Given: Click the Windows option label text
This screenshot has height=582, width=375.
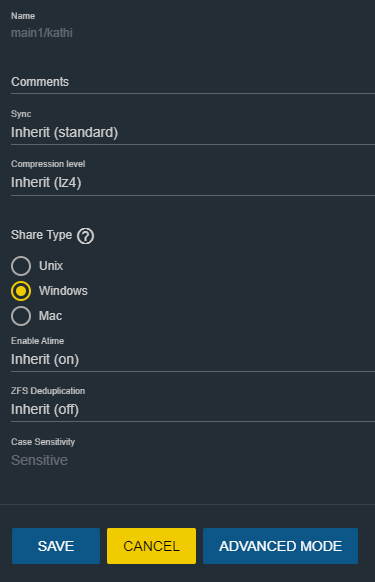Looking at the screenshot, I should click(63, 291).
